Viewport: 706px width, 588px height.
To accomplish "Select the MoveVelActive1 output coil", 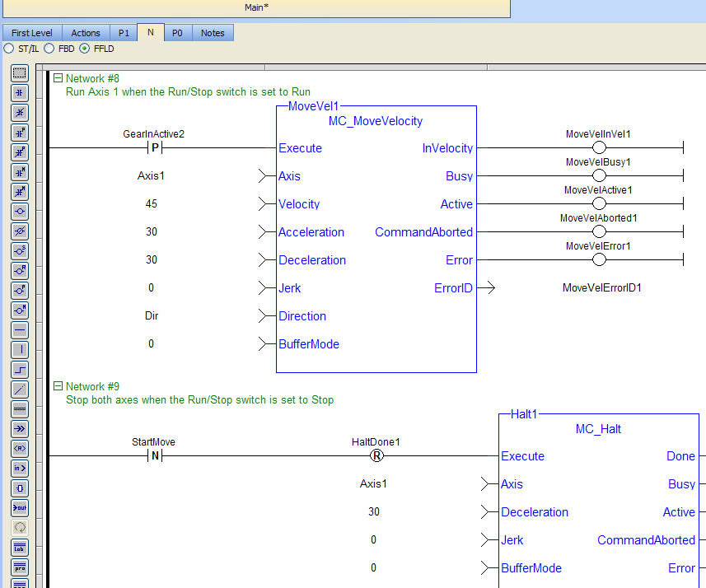I will 599,203.
